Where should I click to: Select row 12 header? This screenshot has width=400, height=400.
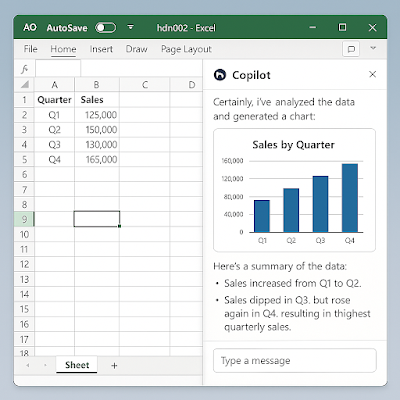[x=24, y=264]
